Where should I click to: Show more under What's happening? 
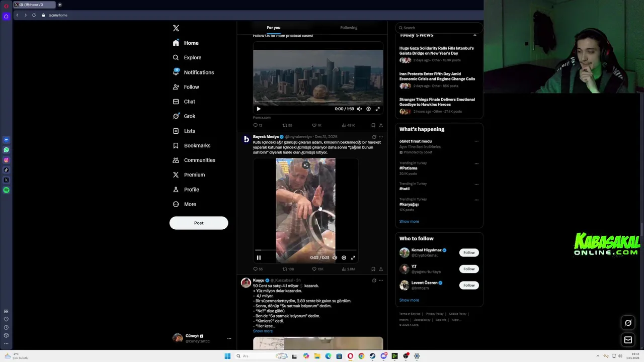[409, 221]
